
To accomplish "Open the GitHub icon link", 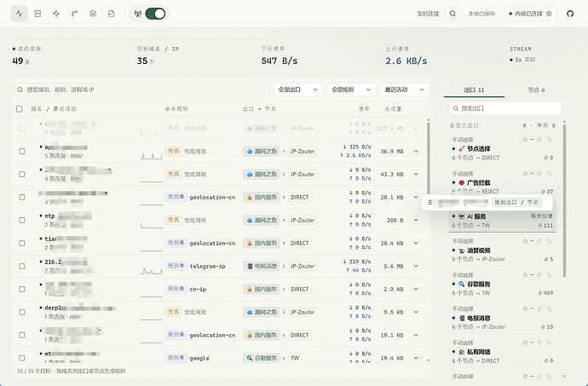I will click(570, 14).
